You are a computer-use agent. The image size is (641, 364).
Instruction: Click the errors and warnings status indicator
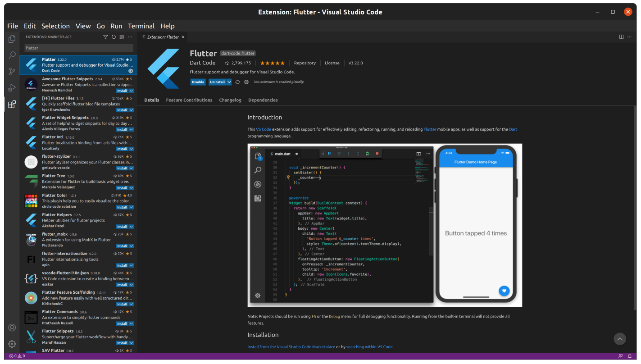point(17,356)
